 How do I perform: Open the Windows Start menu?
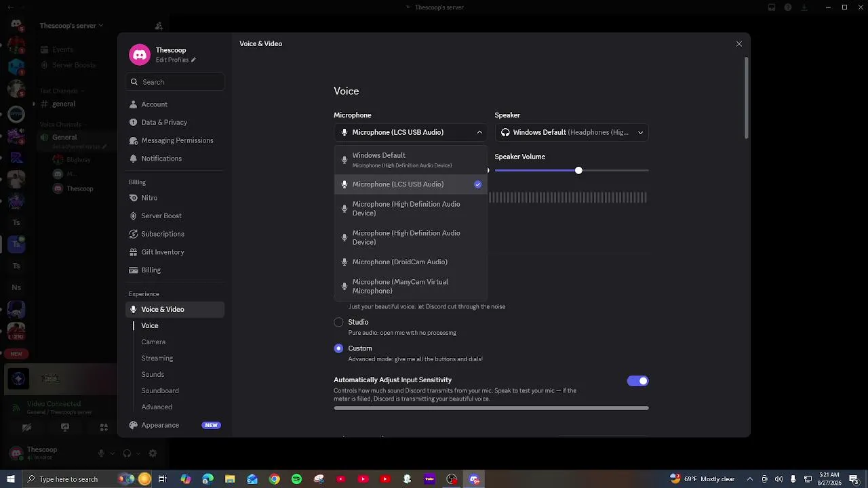click(x=10, y=479)
